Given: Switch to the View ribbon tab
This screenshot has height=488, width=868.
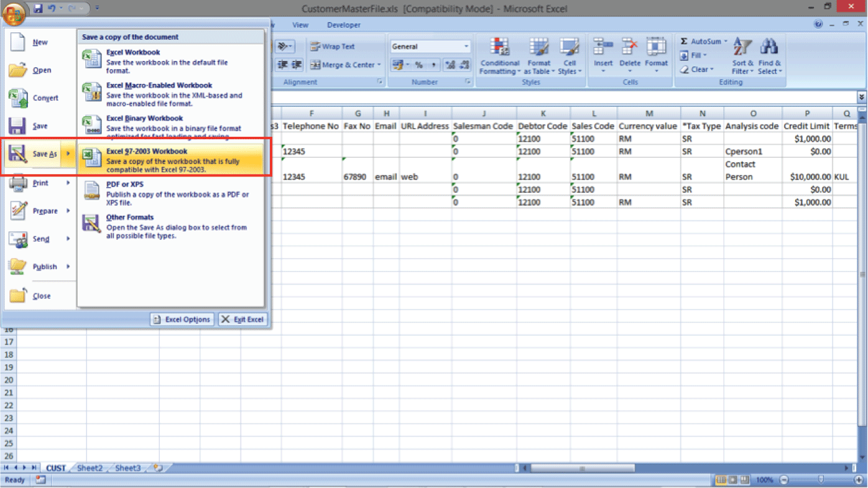Looking at the screenshot, I should (x=300, y=25).
